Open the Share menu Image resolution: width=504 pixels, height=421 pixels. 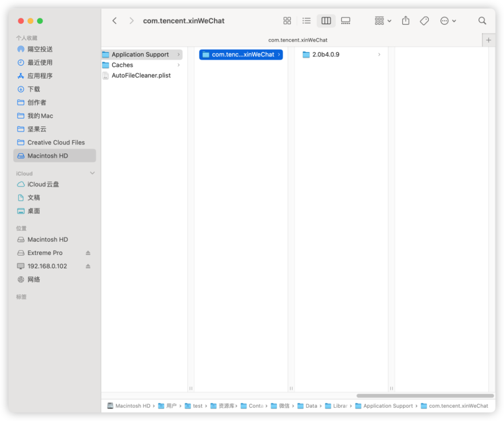(x=406, y=21)
